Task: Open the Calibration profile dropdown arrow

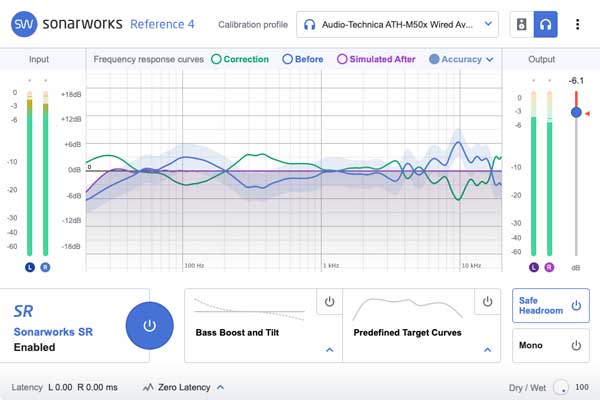Action: [488, 24]
